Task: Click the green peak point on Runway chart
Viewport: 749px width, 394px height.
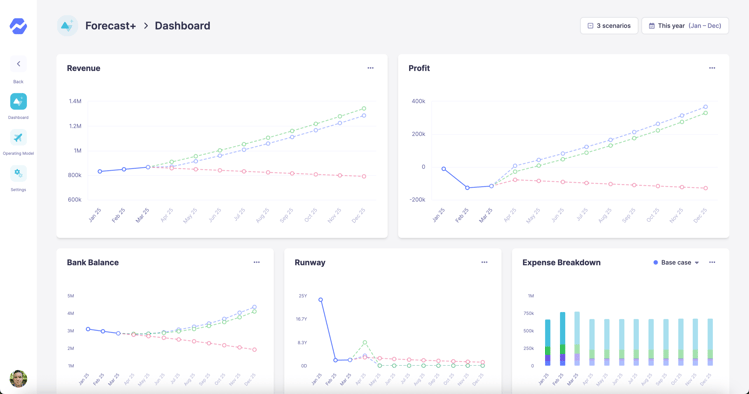Action: click(x=365, y=342)
